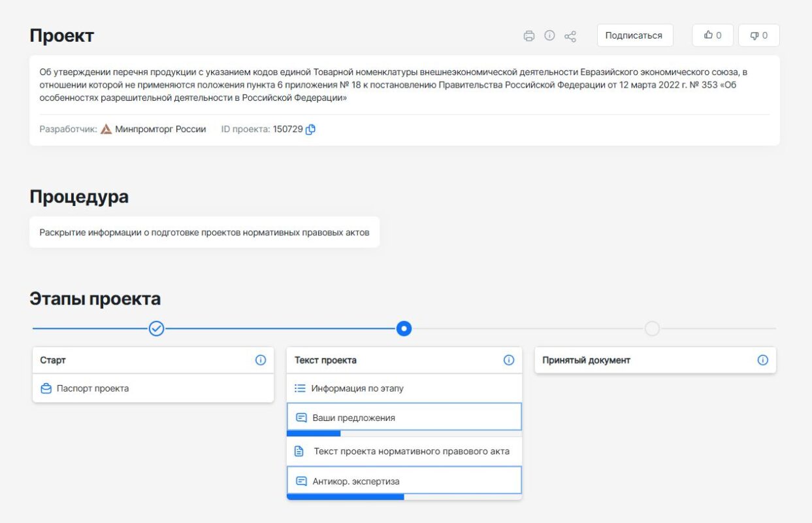Viewport: 812px width, 523px height.
Task: Click the Минпромторг России logo icon
Action: [106, 129]
